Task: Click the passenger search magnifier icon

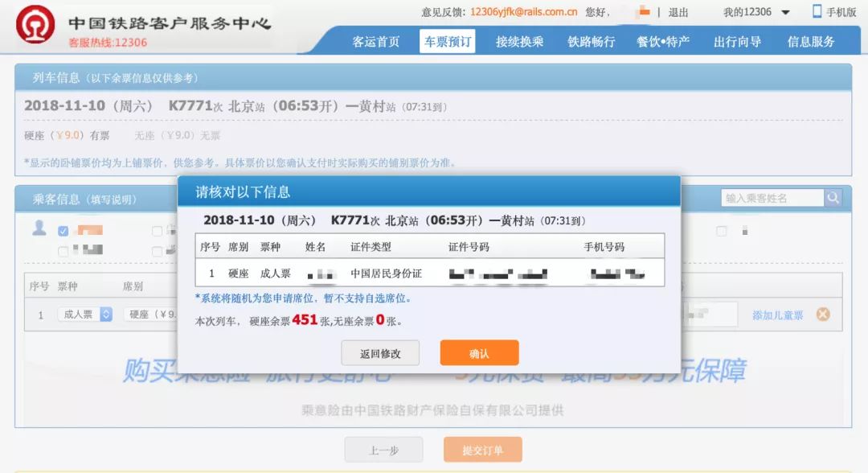Action: (x=833, y=197)
